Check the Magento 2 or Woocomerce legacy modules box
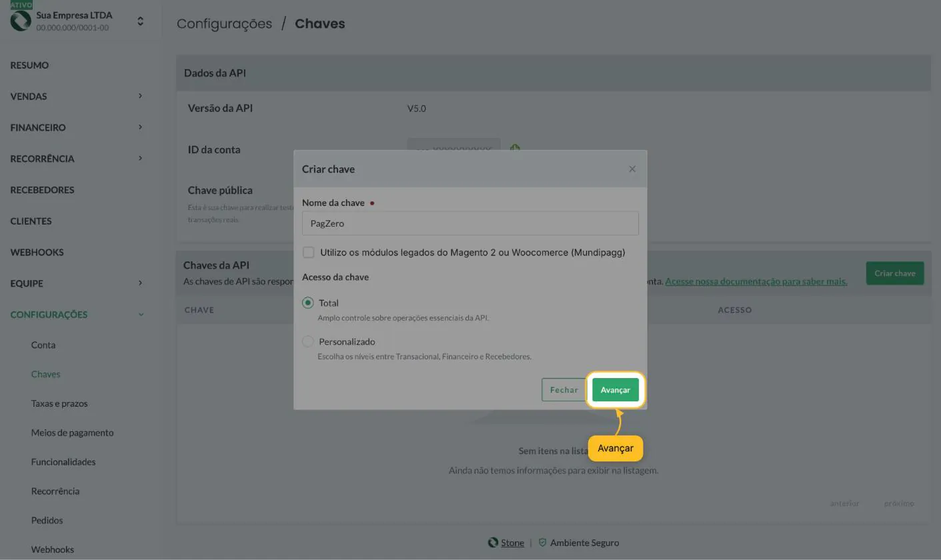 point(308,252)
